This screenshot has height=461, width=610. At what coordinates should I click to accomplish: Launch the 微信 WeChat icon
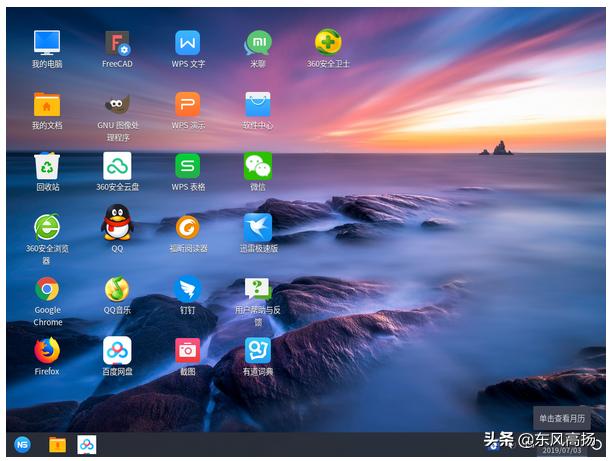coord(258,166)
